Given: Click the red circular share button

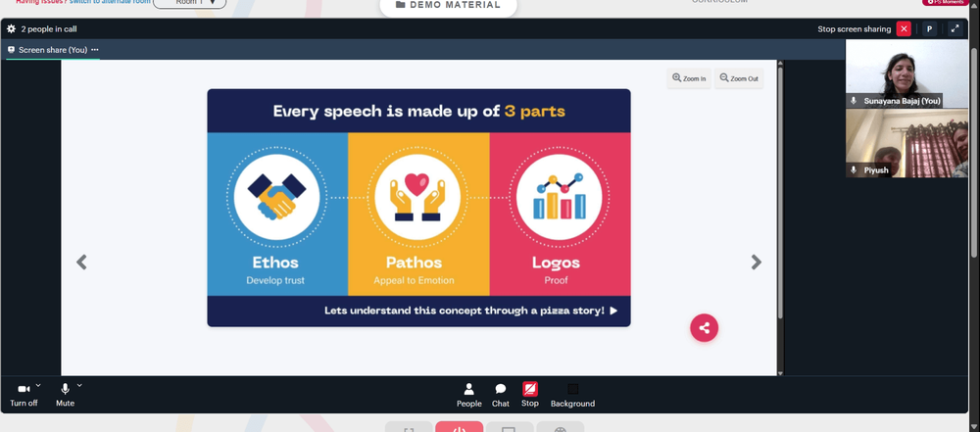Looking at the screenshot, I should pyautogui.click(x=705, y=327).
